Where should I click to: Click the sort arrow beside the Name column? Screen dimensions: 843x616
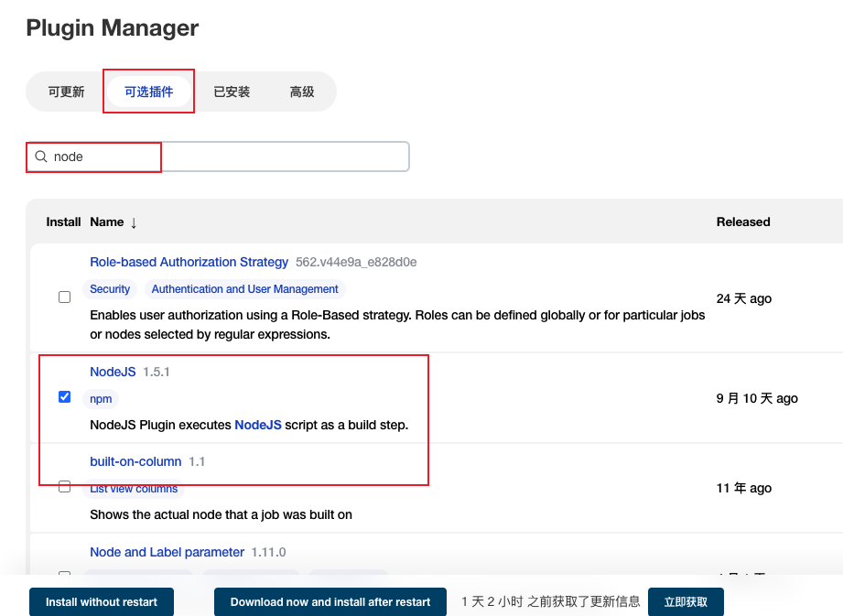(134, 222)
